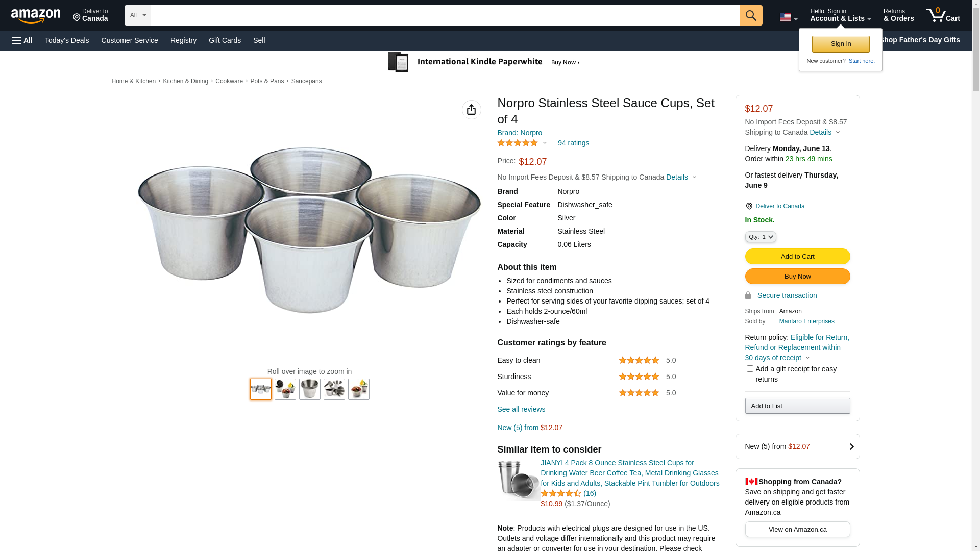980x551 pixels.
Task: Click the US flag language selector
Action: tap(788, 17)
